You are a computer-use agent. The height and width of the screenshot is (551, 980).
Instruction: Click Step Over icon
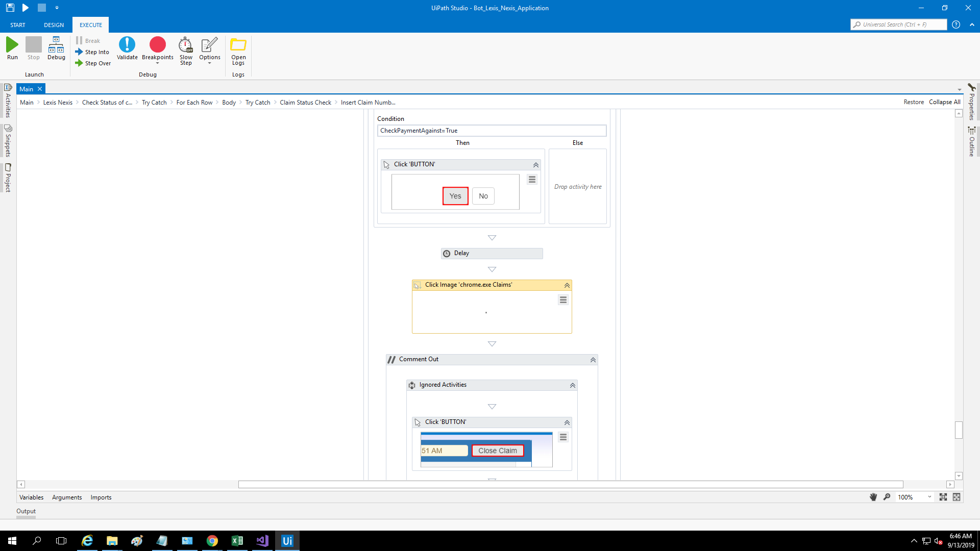tap(80, 63)
